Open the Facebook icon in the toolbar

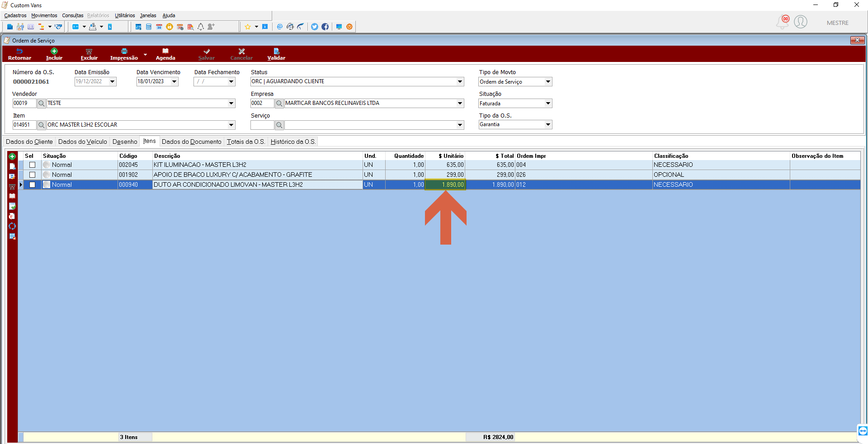coord(325,27)
